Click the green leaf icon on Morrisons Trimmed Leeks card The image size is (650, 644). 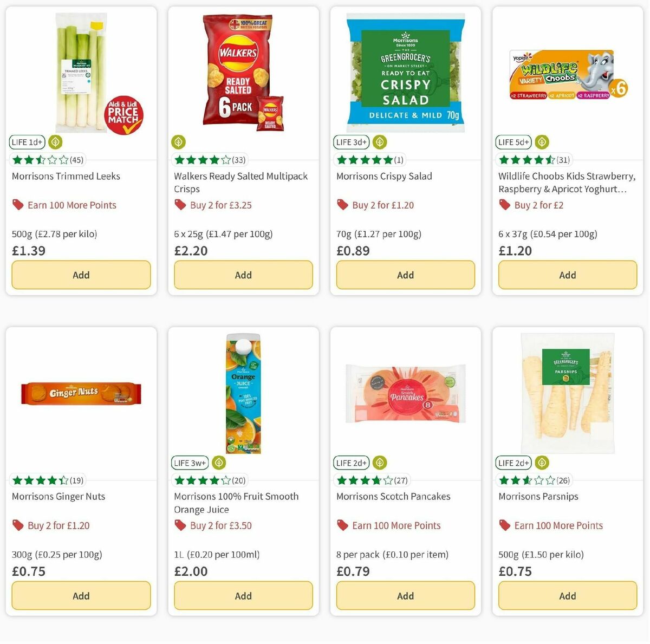tap(54, 142)
